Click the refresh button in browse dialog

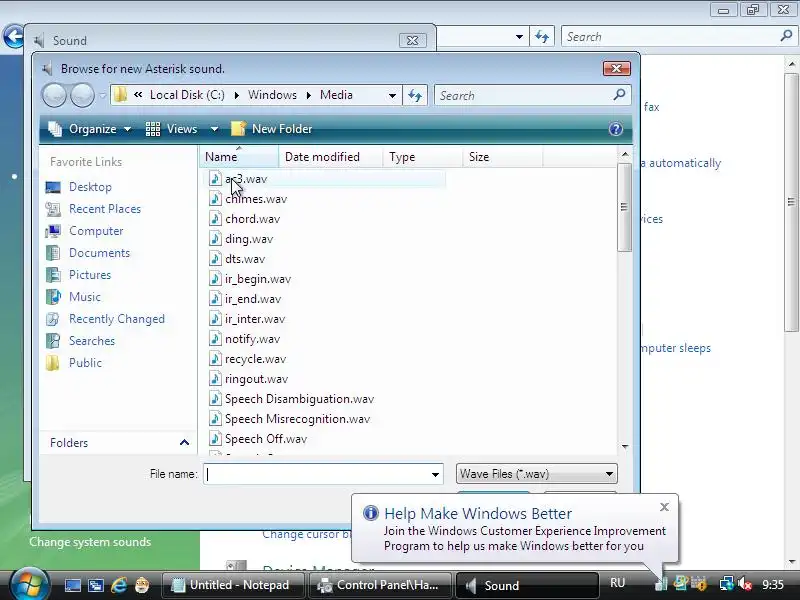point(415,95)
